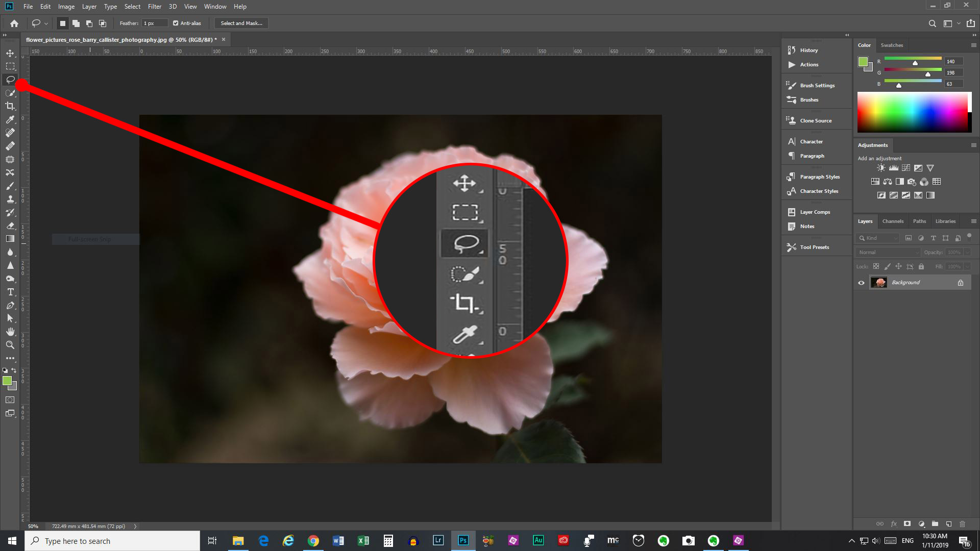The height and width of the screenshot is (551, 980).
Task: Open the Brush Settings panel
Action: 817,85
